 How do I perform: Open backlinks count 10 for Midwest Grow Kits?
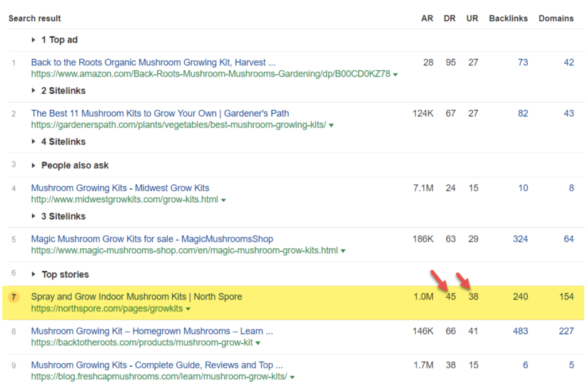coord(523,188)
